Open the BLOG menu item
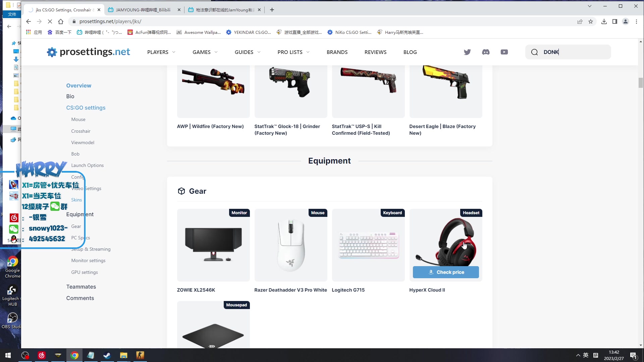This screenshot has width=644, height=362. 410,52
